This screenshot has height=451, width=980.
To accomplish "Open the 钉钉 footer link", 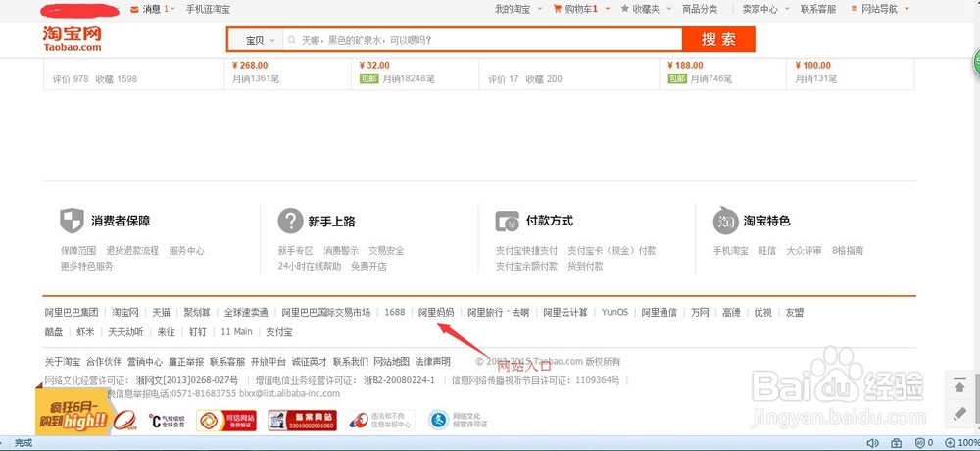I will pyautogui.click(x=198, y=332).
